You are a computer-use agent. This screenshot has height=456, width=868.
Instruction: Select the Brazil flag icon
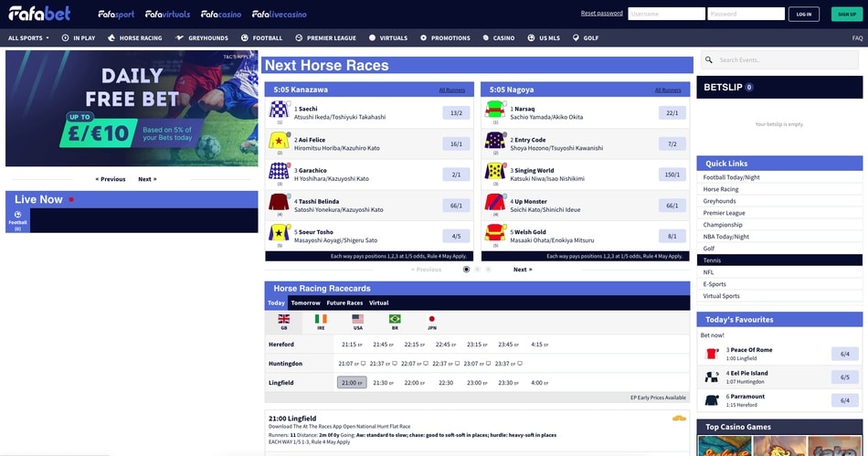pos(395,319)
